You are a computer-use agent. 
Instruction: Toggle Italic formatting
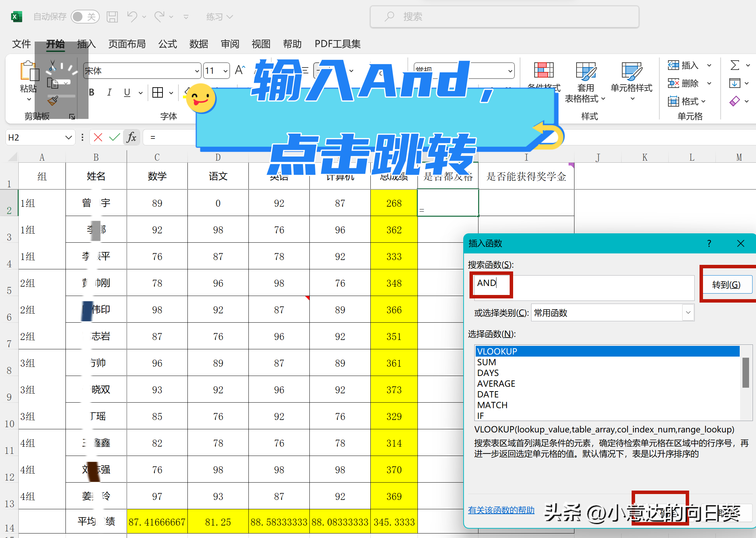[x=109, y=92]
